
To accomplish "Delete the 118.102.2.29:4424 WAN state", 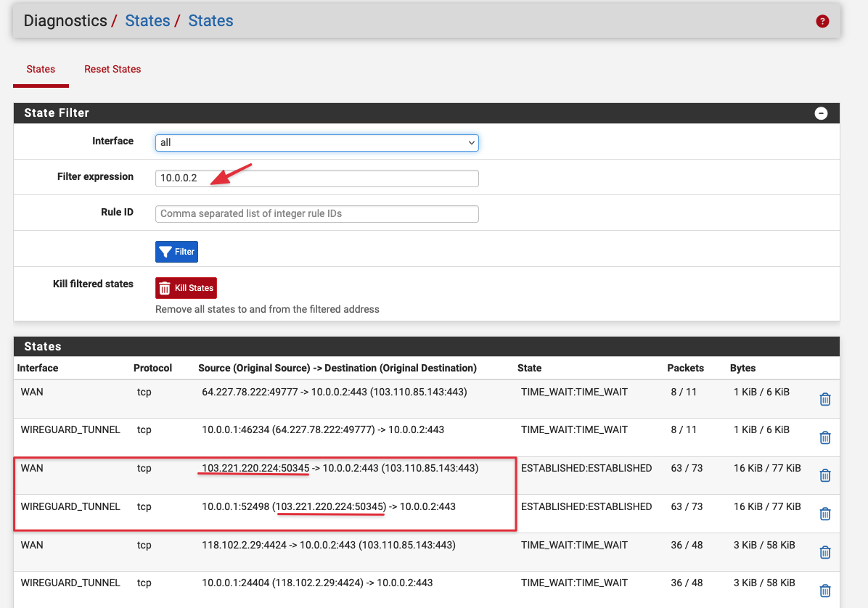I will 824,552.
